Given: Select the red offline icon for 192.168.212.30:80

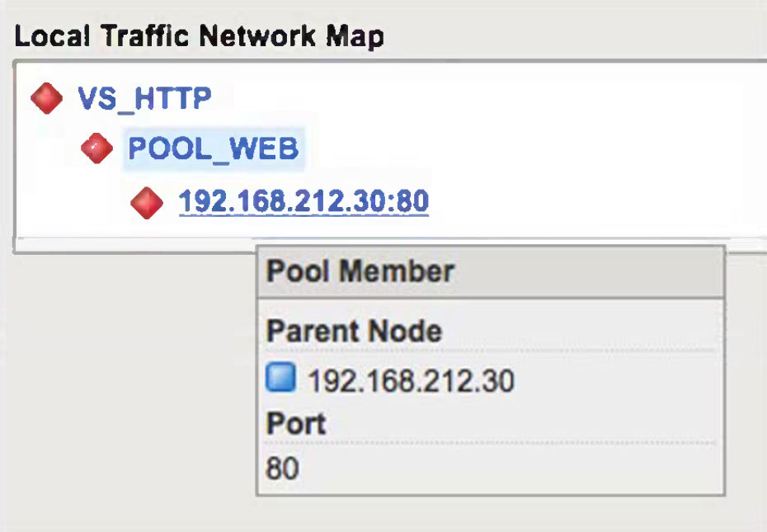Looking at the screenshot, I should [x=147, y=201].
